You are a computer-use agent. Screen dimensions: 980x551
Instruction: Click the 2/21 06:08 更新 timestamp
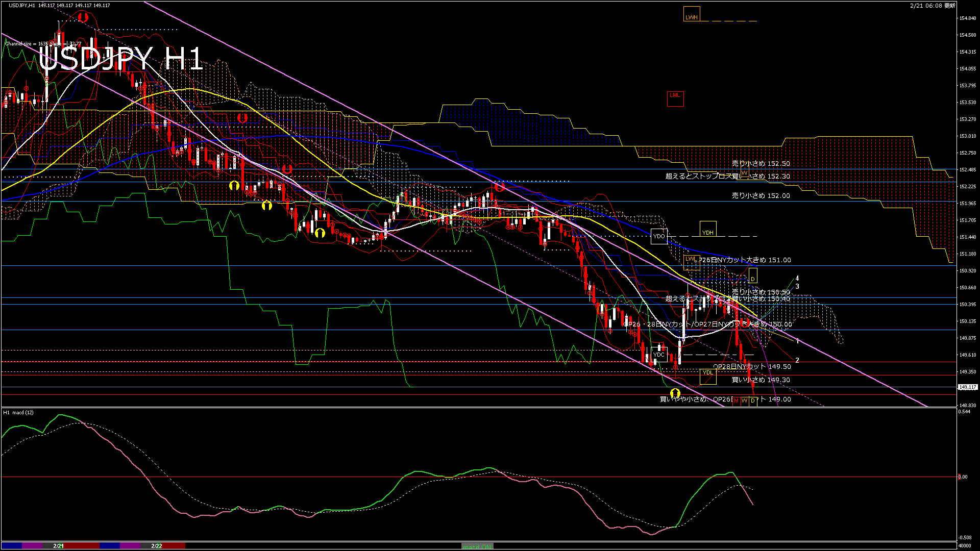point(933,6)
